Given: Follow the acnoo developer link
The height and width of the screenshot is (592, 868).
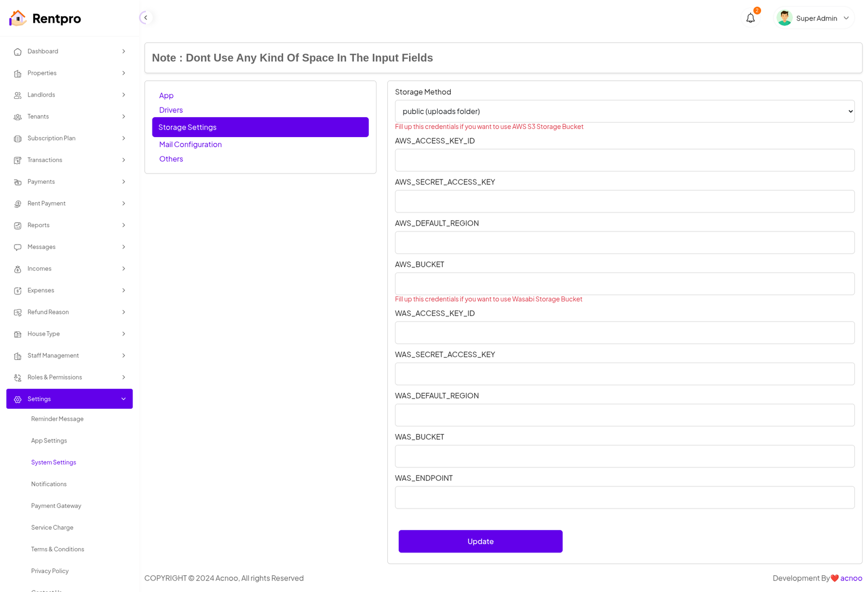Looking at the screenshot, I should click(x=851, y=578).
